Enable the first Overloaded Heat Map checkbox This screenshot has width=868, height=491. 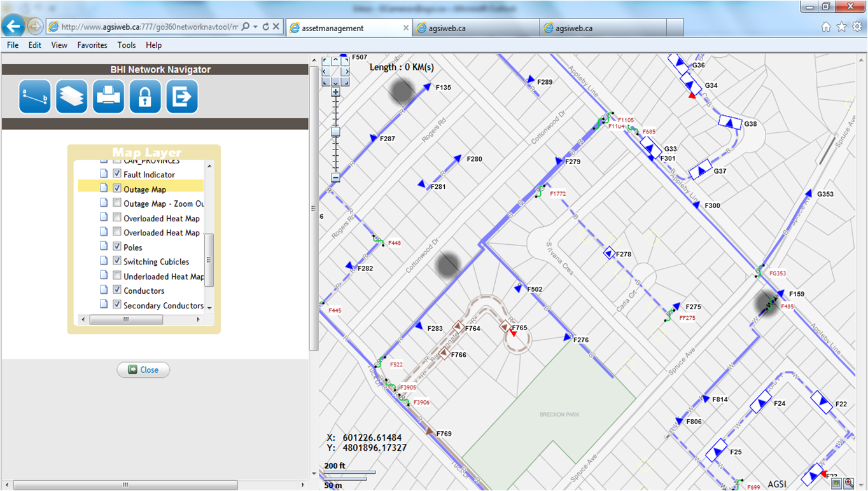117,218
